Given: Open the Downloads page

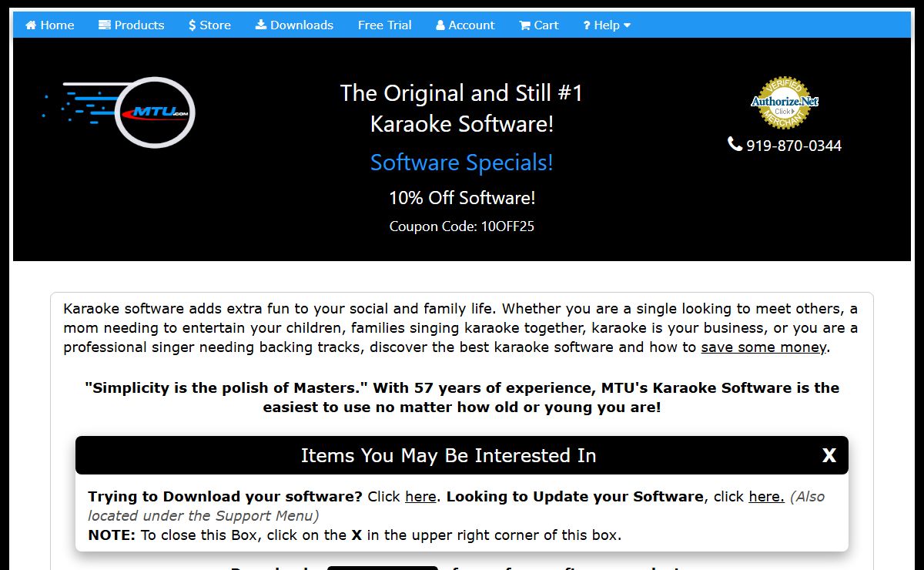Looking at the screenshot, I should pyautogui.click(x=294, y=25).
